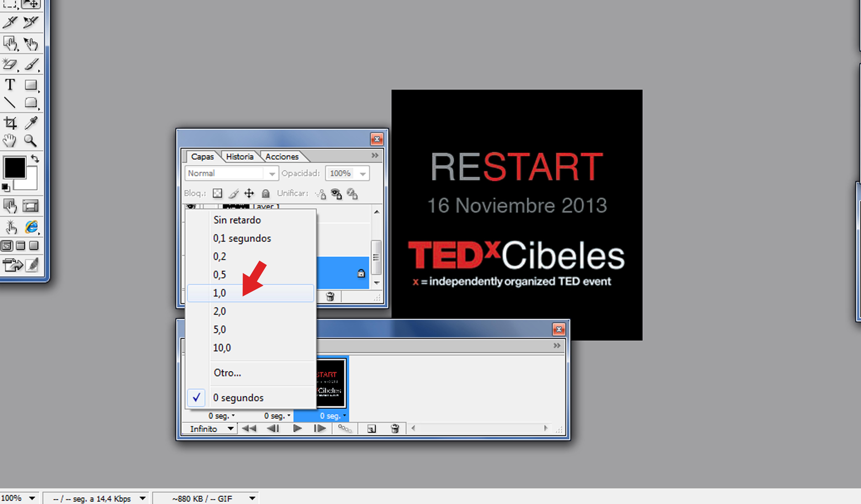Toggle the lock all padlock icon
This screenshot has width=861, height=504.
(x=266, y=194)
